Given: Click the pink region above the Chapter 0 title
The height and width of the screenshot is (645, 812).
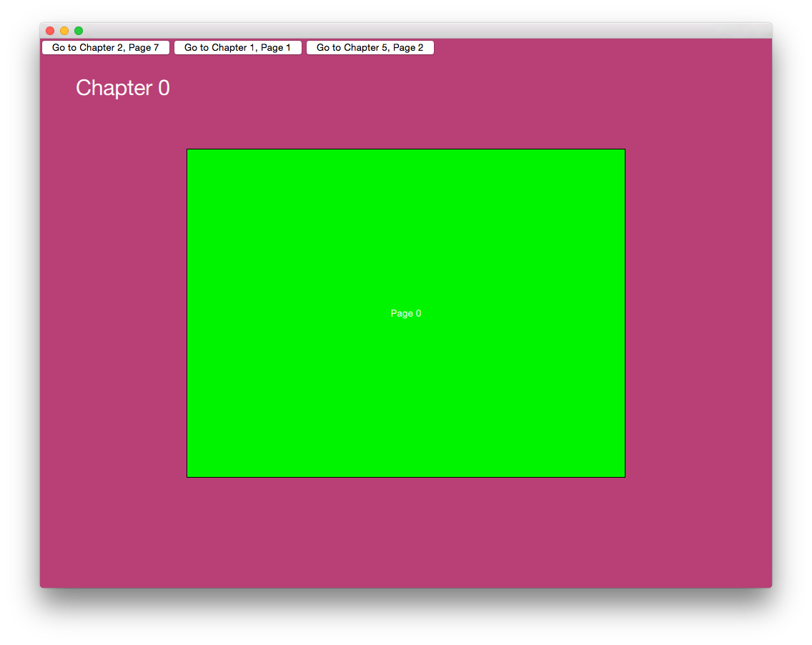Looking at the screenshot, I should click(x=286, y=68).
